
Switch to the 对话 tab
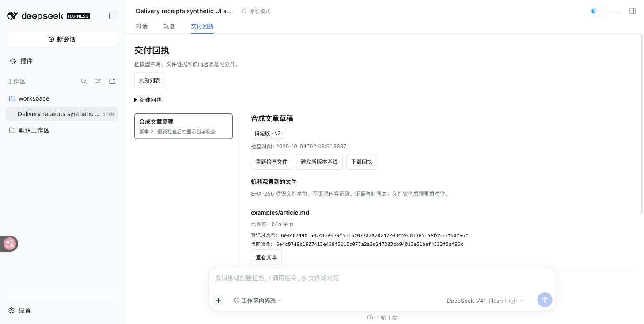(x=142, y=26)
